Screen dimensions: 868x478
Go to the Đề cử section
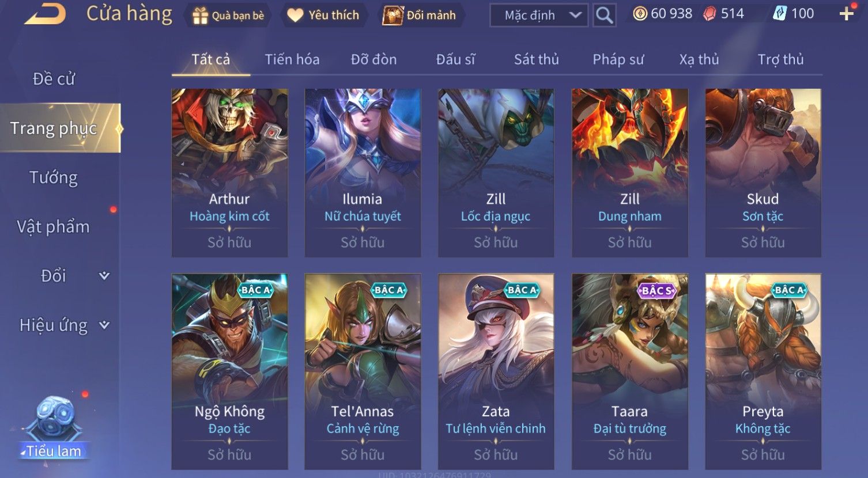54,78
